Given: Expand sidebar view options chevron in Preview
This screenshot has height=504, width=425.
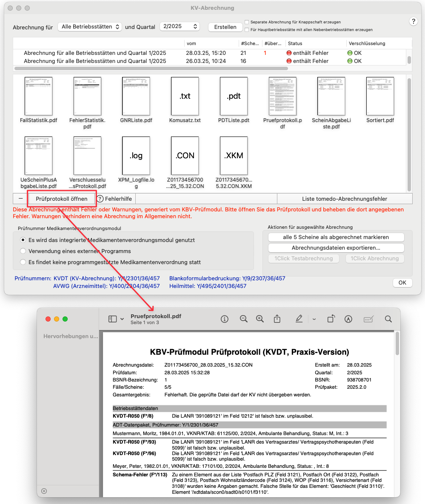Looking at the screenshot, I should (x=122, y=319).
